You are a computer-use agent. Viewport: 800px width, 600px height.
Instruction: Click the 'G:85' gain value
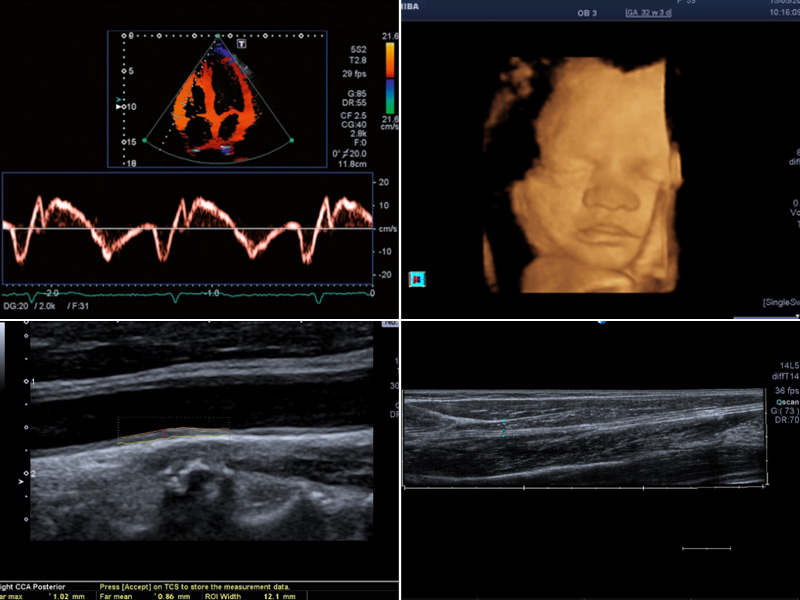[357, 93]
